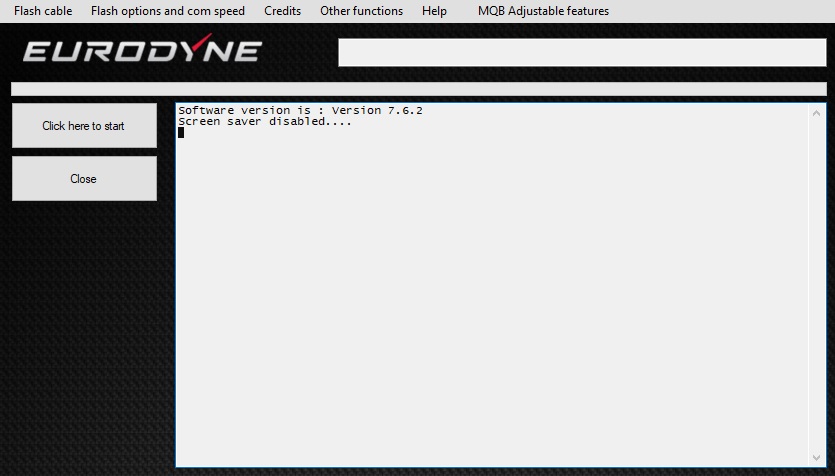Select the Credits menu item
Screen dimensions: 835x476
tap(282, 11)
